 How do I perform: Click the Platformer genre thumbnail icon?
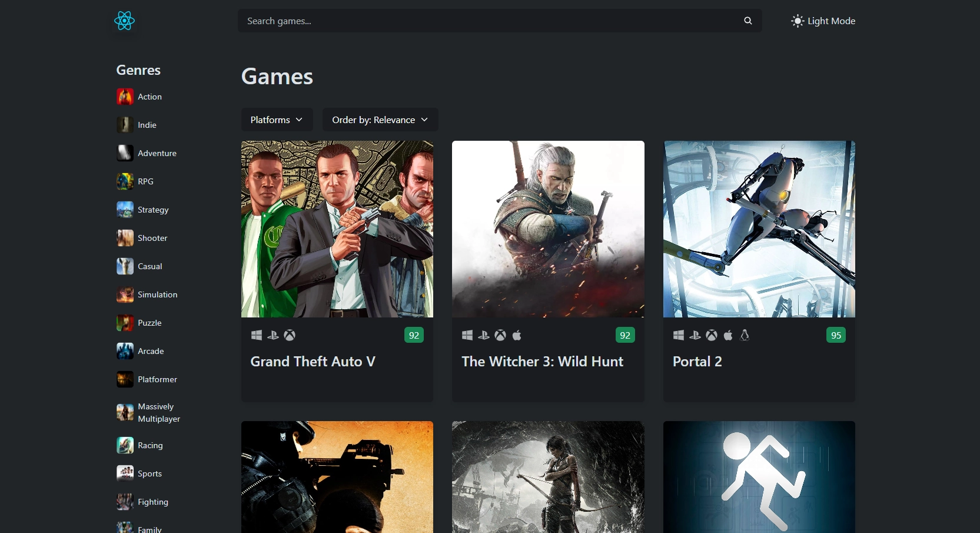[x=125, y=379]
